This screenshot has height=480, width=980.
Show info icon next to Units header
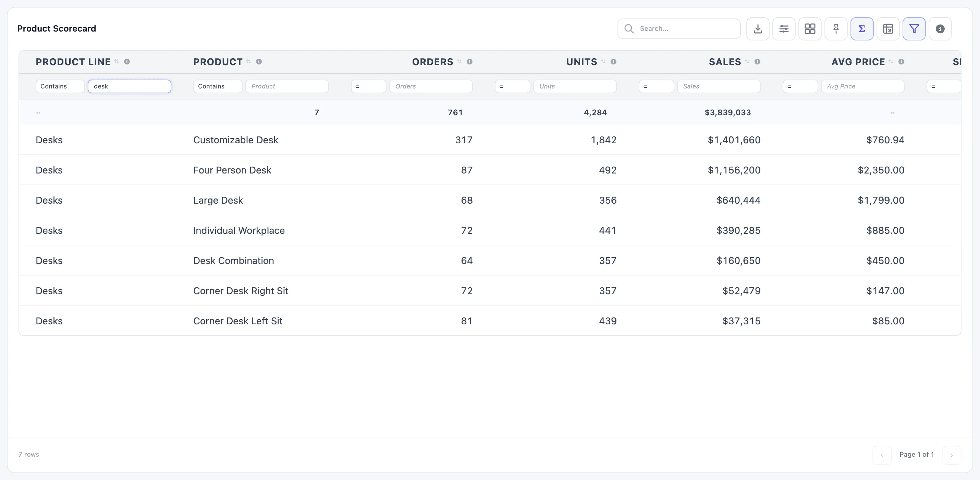[x=613, y=62]
